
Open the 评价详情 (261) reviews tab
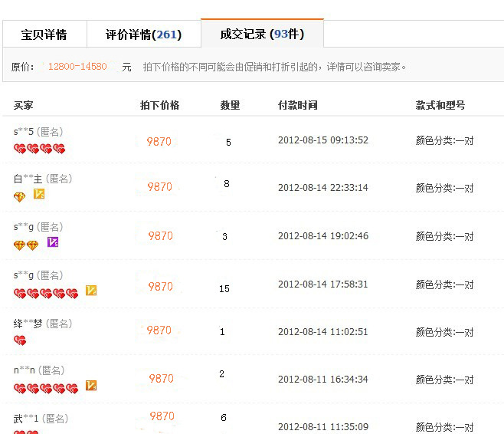tap(143, 35)
